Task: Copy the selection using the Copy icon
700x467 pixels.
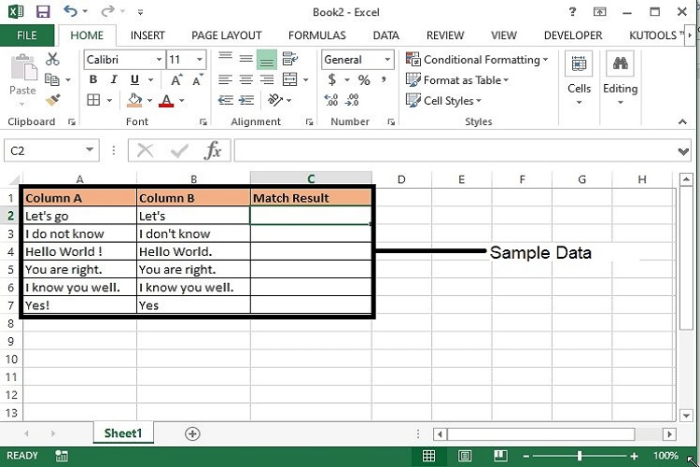Action: pyautogui.click(x=52, y=79)
